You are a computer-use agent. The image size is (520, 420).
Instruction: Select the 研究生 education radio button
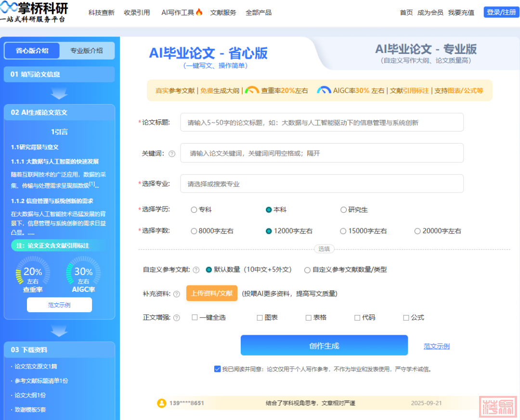(343, 210)
